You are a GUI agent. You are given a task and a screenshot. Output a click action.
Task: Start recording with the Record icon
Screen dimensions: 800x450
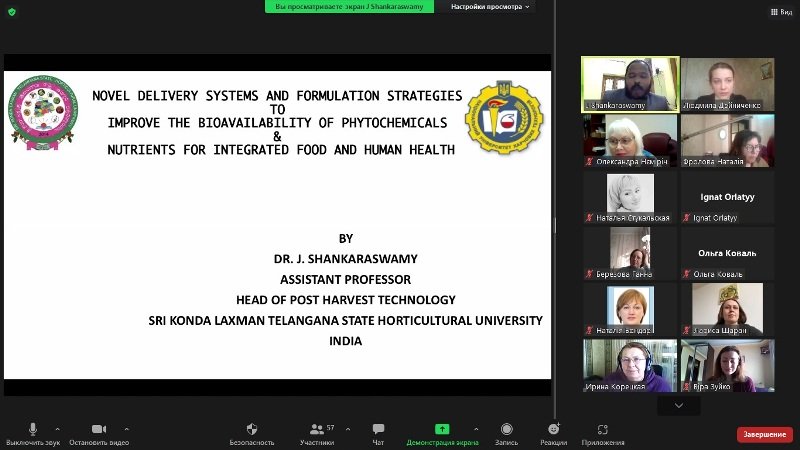point(506,429)
